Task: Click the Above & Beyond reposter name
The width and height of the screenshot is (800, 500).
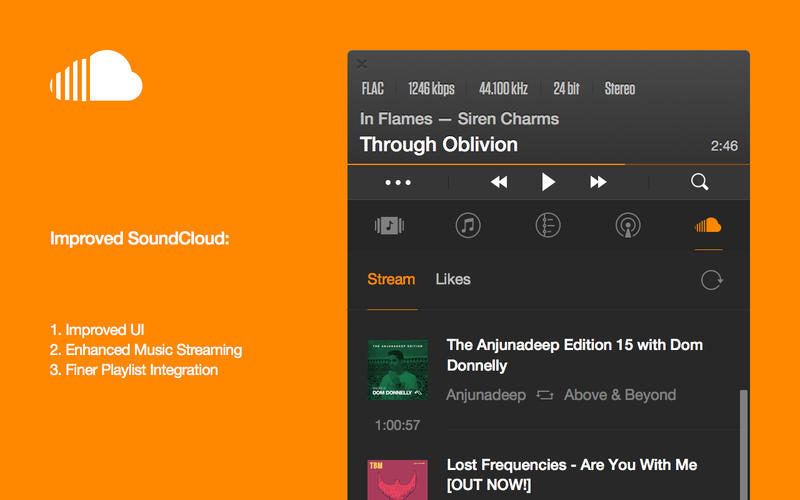Action: tap(620, 395)
